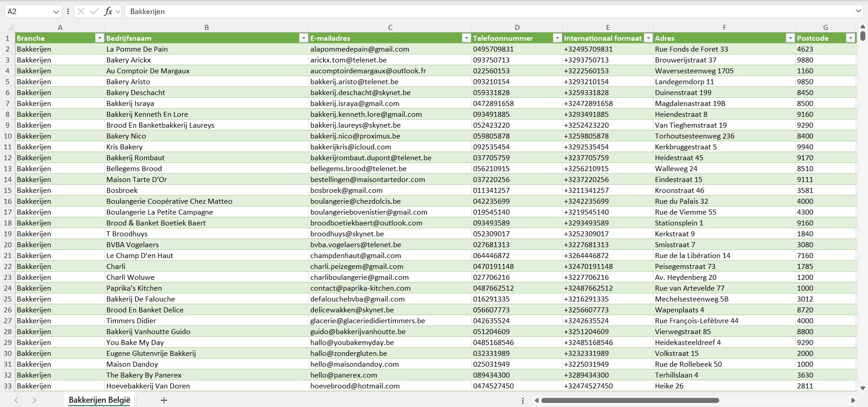Select row 15 header
The image size is (868, 407).
coord(8,191)
